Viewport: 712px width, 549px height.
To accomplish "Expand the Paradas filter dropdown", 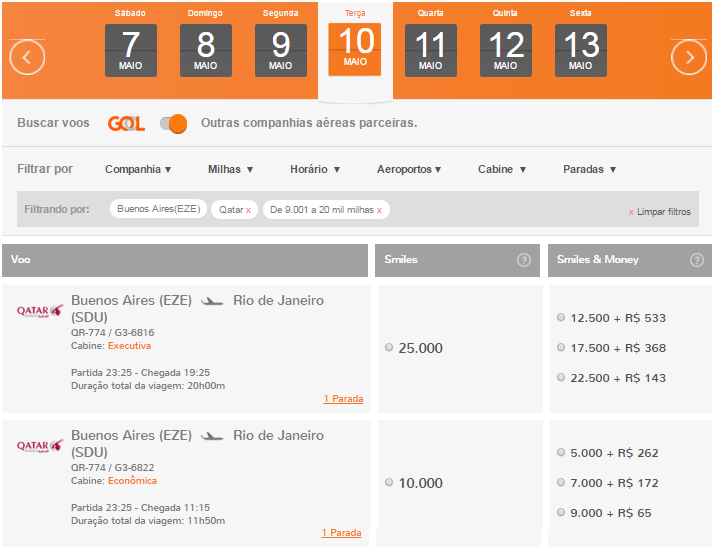I will tap(589, 169).
